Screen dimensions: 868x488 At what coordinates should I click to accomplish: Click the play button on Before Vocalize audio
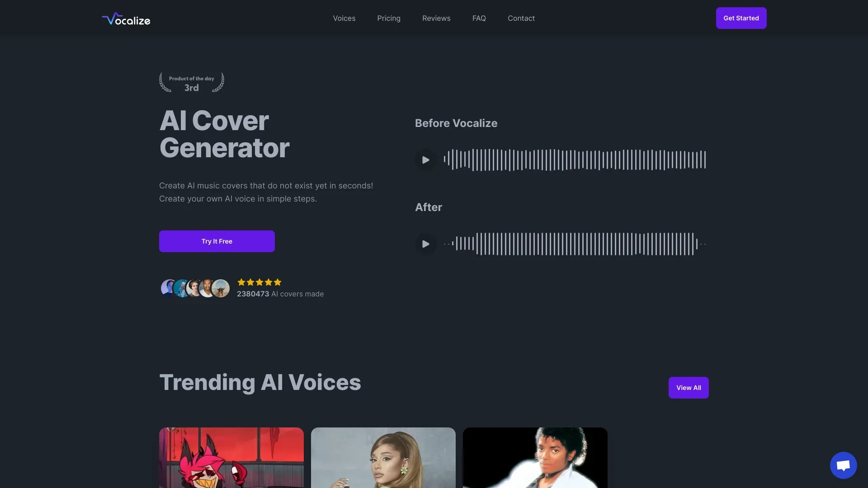(x=425, y=160)
